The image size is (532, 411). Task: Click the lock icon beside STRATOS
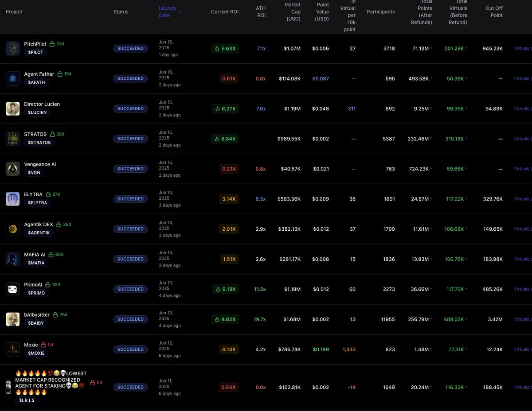click(x=52, y=134)
